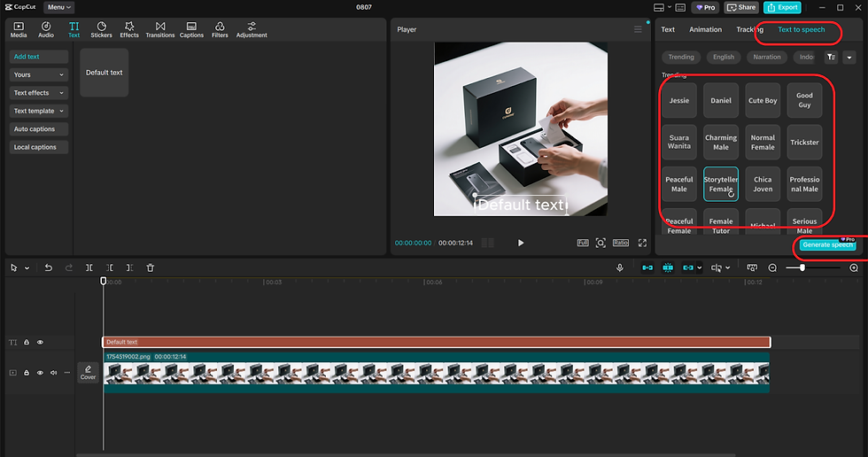Play the video preview
The image size is (868, 457).
pos(521,243)
